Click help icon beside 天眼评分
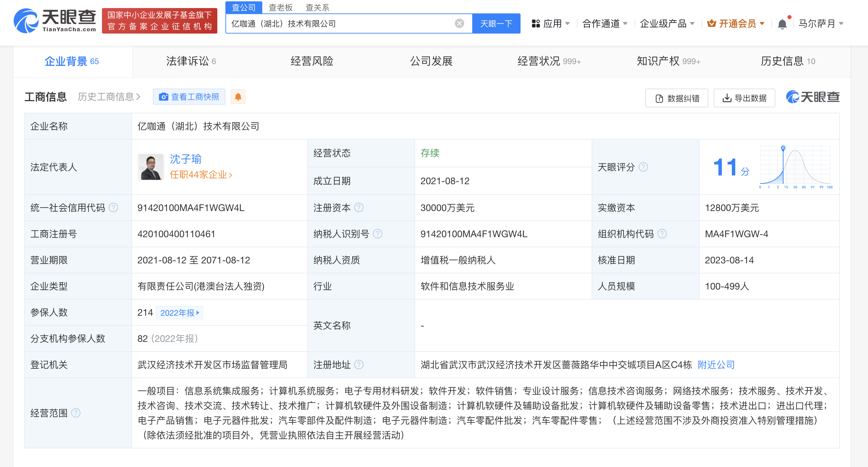 pyautogui.click(x=643, y=167)
